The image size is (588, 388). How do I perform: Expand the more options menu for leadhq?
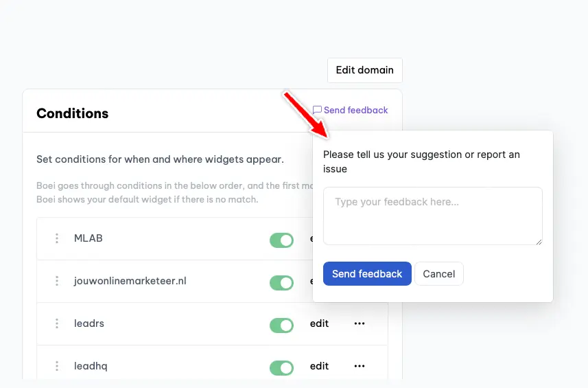pos(360,366)
